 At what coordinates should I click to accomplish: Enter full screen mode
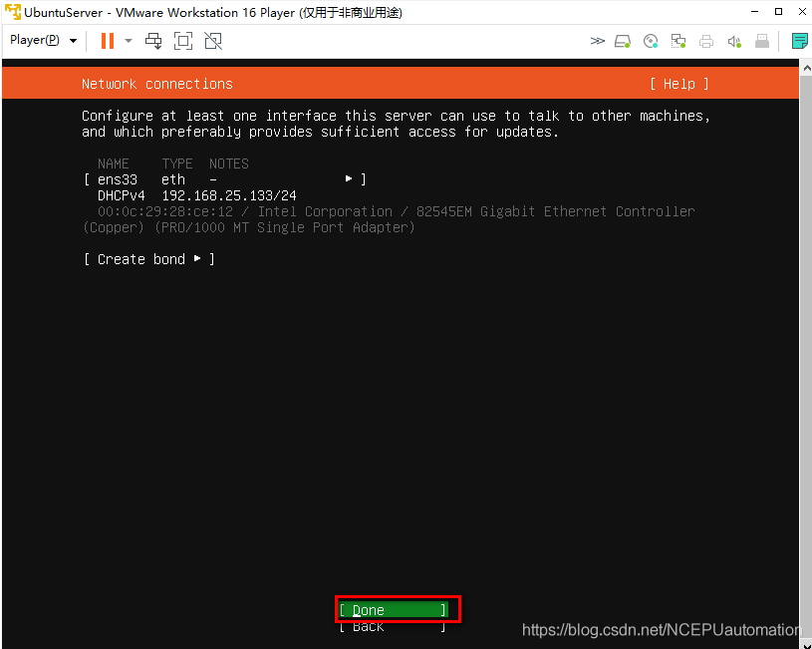pyautogui.click(x=182, y=41)
